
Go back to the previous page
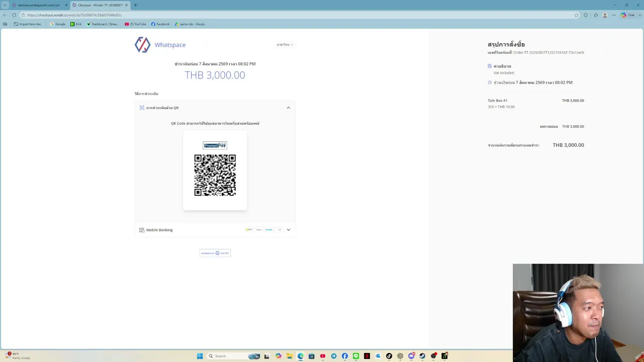coord(5,15)
